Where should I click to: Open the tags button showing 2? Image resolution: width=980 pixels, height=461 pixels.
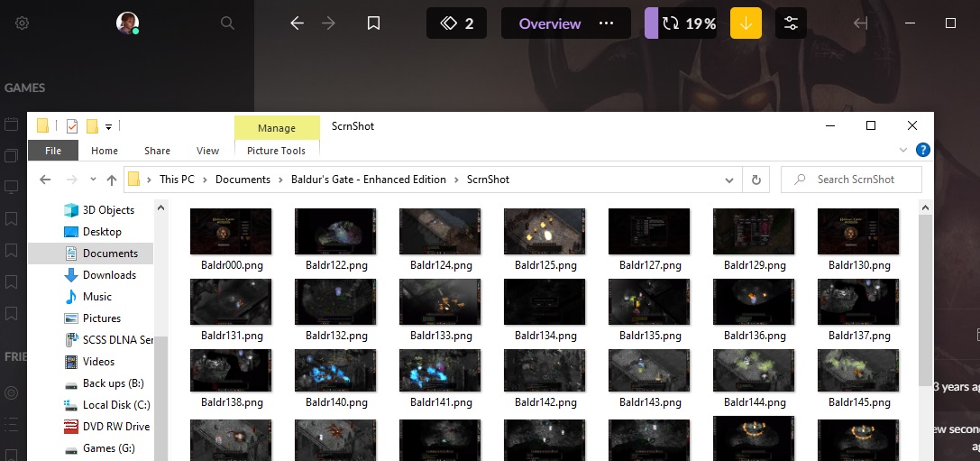[456, 23]
